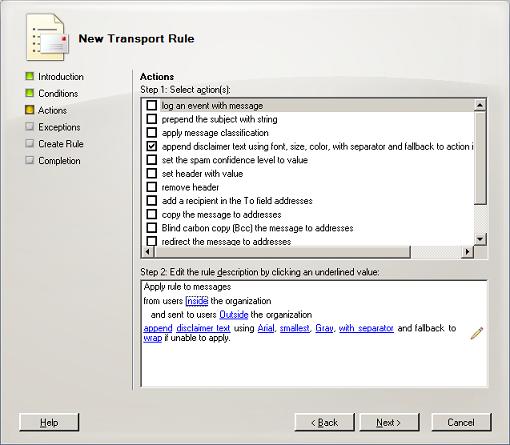Check 'log an event with message'
The width and height of the screenshot is (510, 445).
click(x=152, y=105)
